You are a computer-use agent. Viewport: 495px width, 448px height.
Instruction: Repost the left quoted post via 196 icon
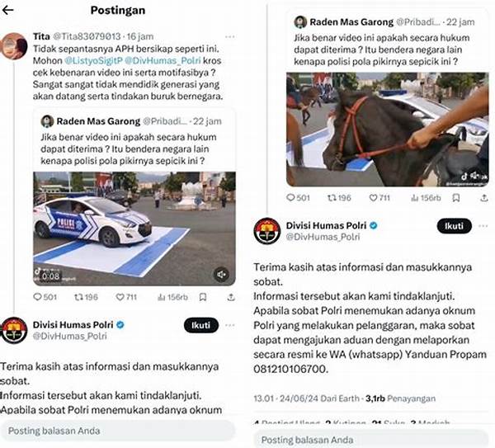pos(78,297)
